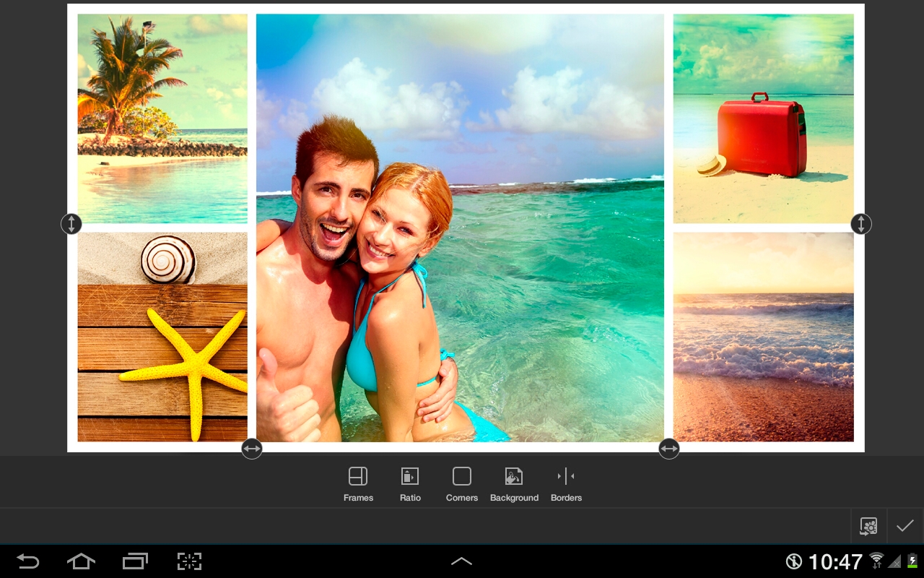924x578 pixels.
Task: Open the Borders tool
Action: coord(566,484)
